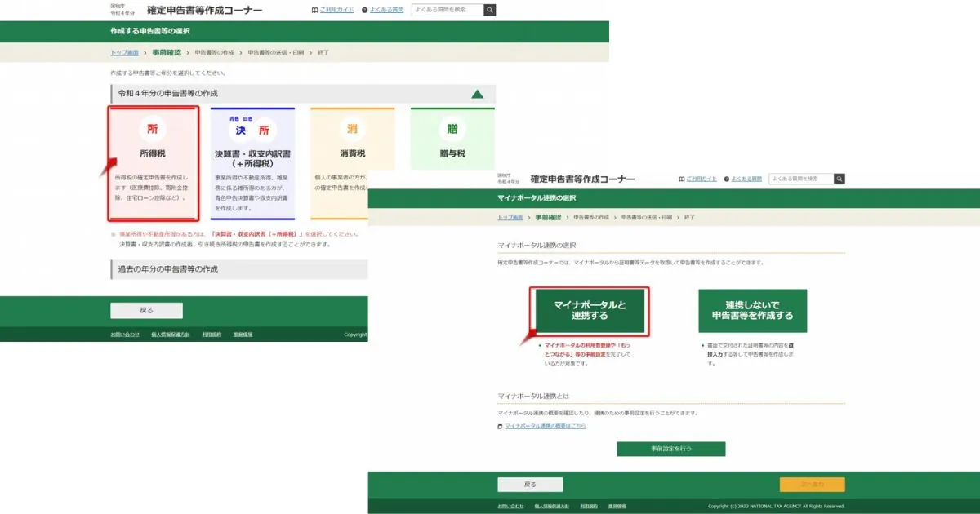Open the マイナポータル連携の概要はこちら link

tap(545, 426)
